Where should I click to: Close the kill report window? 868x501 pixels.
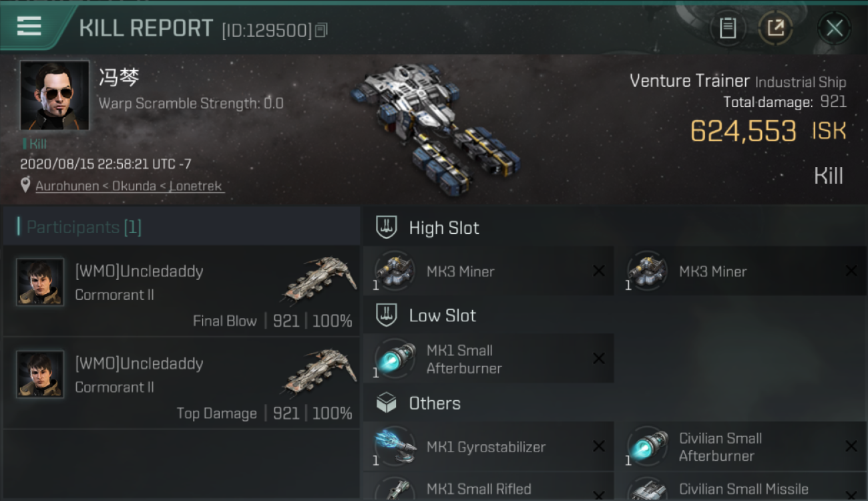pyautogui.click(x=834, y=28)
